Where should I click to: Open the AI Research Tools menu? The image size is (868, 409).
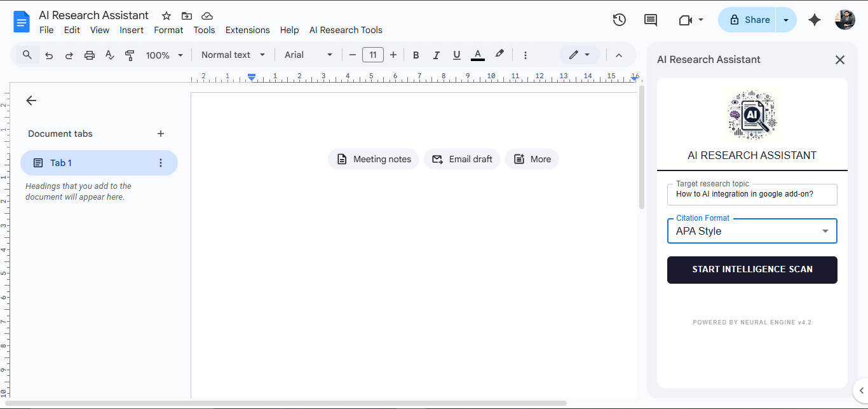[x=346, y=30]
